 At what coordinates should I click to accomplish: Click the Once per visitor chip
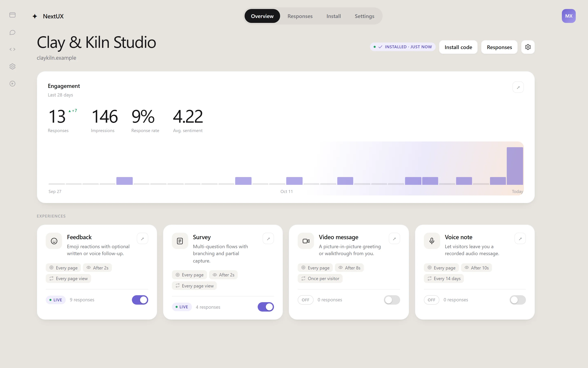pos(320,278)
